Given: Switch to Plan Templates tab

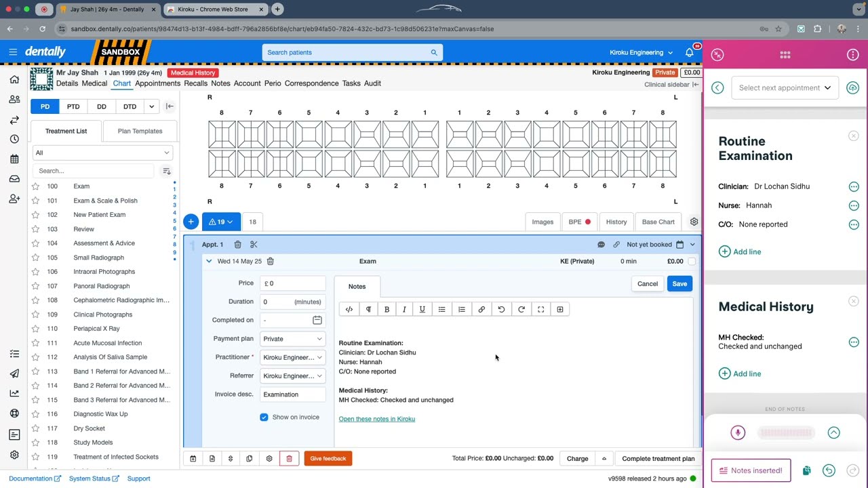Looking at the screenshot, I should pyautogui.click(x=140, y=131).
